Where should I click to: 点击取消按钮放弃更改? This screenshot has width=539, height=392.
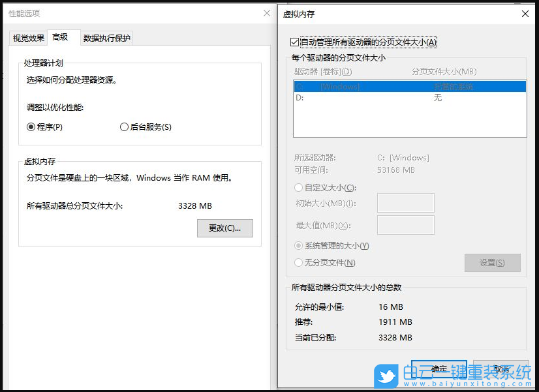(x=500, y=369)
